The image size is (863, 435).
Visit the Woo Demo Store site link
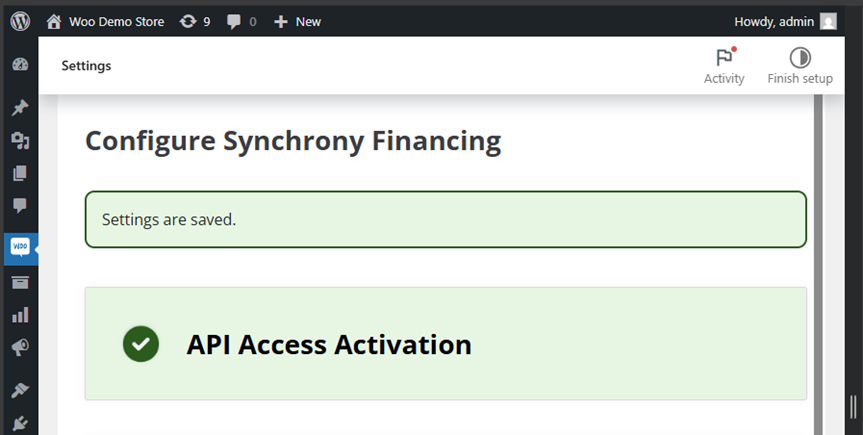coord(107,21)
